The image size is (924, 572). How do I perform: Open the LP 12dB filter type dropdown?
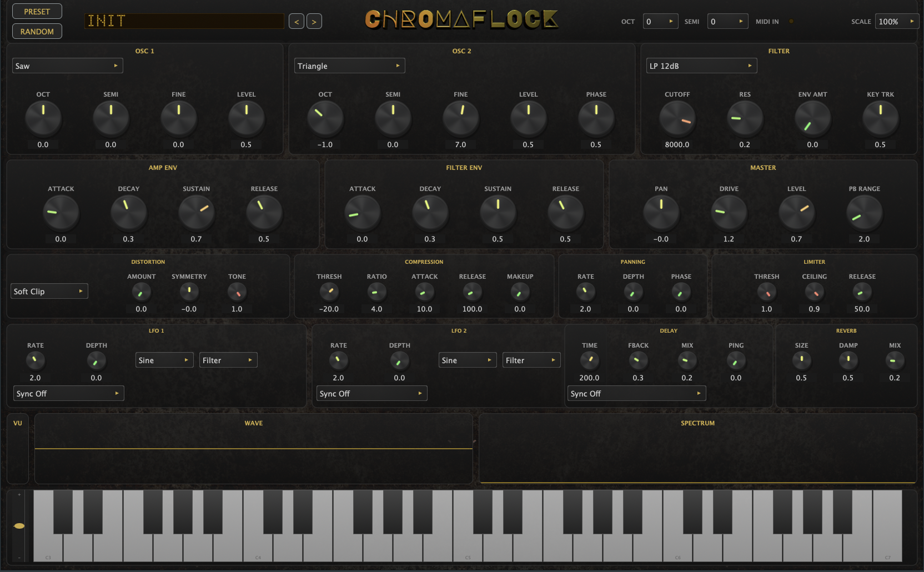pos(701,66)
